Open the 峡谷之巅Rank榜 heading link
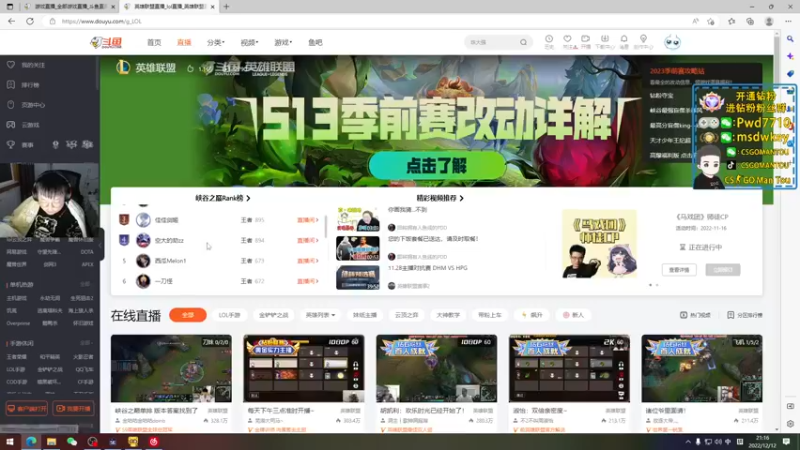Viewport: 800px width, 450px height. pos(222,198)
